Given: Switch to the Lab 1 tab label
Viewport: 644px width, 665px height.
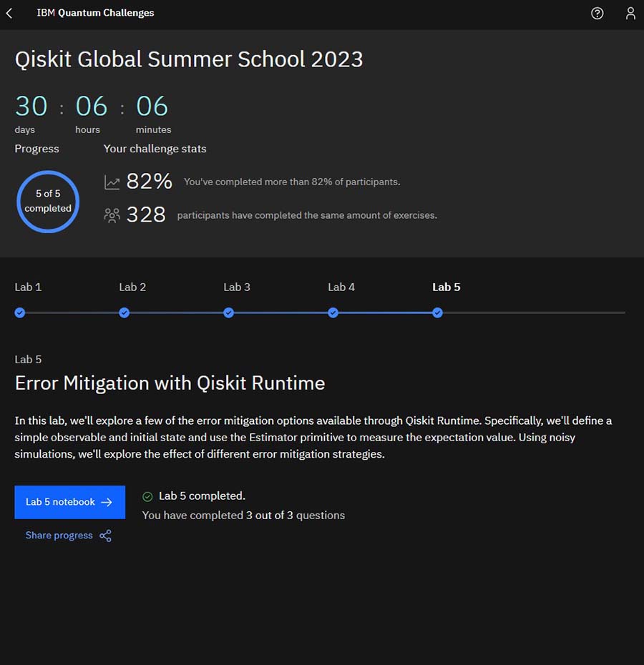Looking at the screenshot, I should click(28, 287).
